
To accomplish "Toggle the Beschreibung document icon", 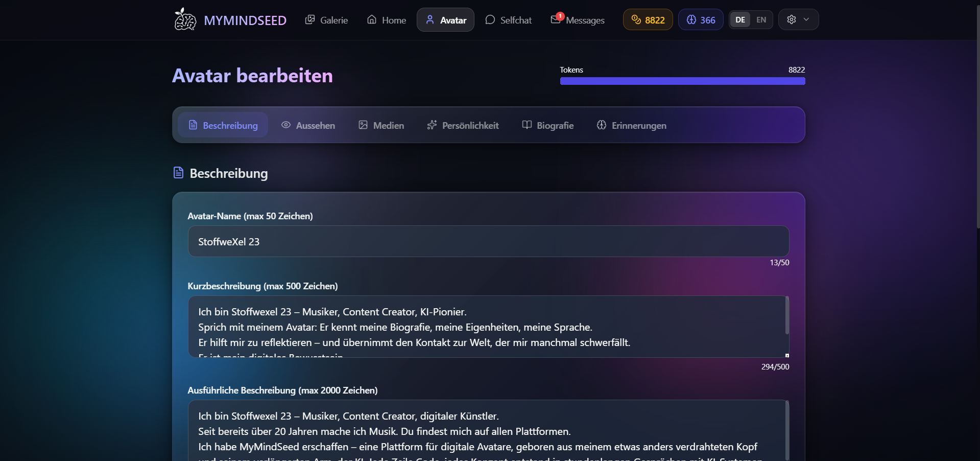I will click(x=193, y=125).
